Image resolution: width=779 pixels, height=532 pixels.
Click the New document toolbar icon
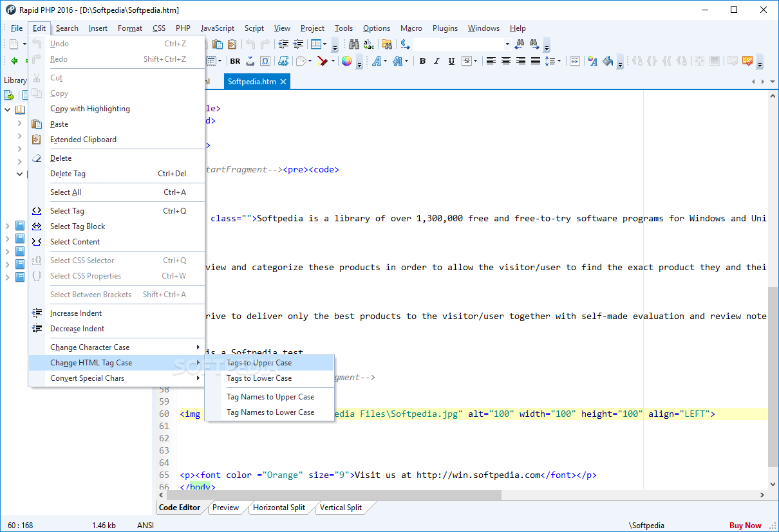coord(14,44)
